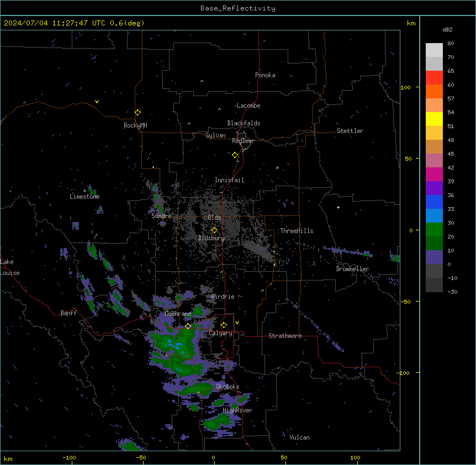This screenshot has width=476, height=465.
Task: Click the Drumheller label
Action: pyautogui.click(x=352, y=269)
